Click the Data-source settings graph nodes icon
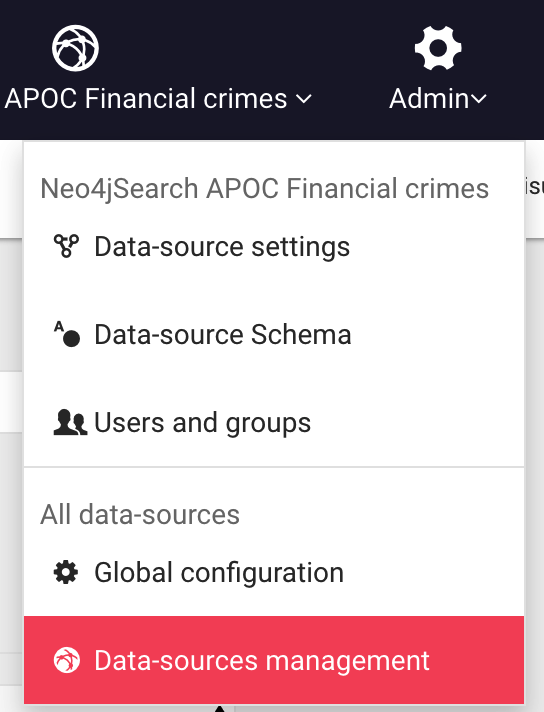544x712 pixels. coord(66,246)
